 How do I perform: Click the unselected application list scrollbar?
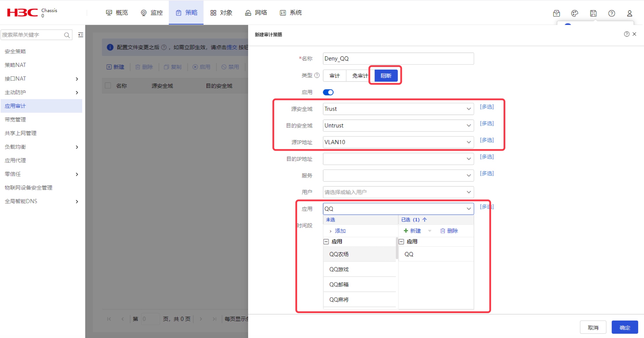397,248
